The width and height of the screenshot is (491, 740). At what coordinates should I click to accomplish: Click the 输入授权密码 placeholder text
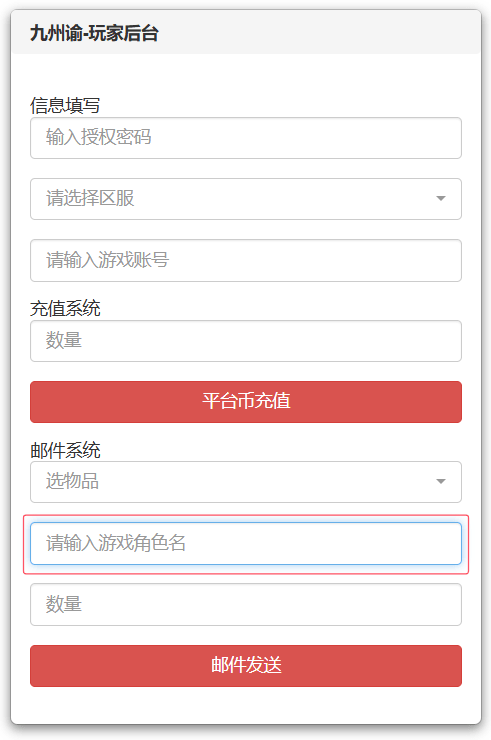pyautogui.click(x=98, y=137)
